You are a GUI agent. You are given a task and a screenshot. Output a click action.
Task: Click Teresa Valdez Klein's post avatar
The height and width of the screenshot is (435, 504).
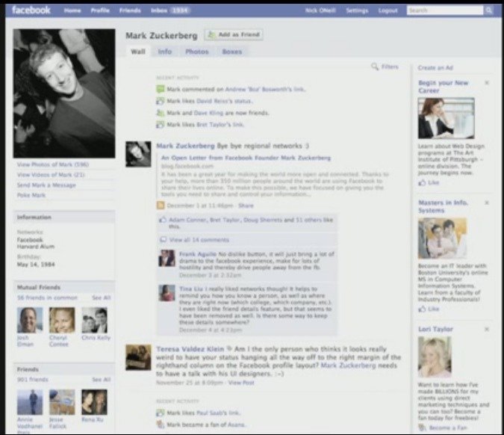click(x=138, y=357)
